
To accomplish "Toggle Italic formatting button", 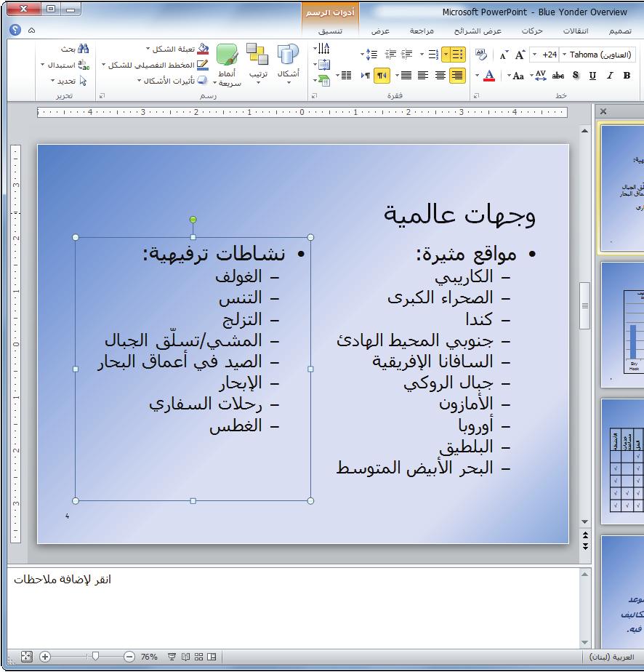I will (610, 76).
